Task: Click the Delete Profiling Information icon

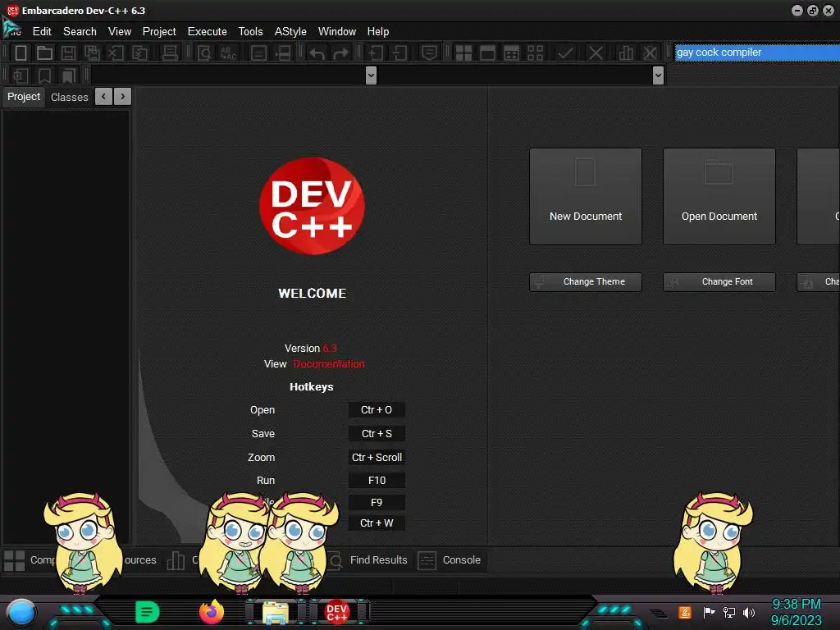Action: pyautogui.click(x=650, y=53)
